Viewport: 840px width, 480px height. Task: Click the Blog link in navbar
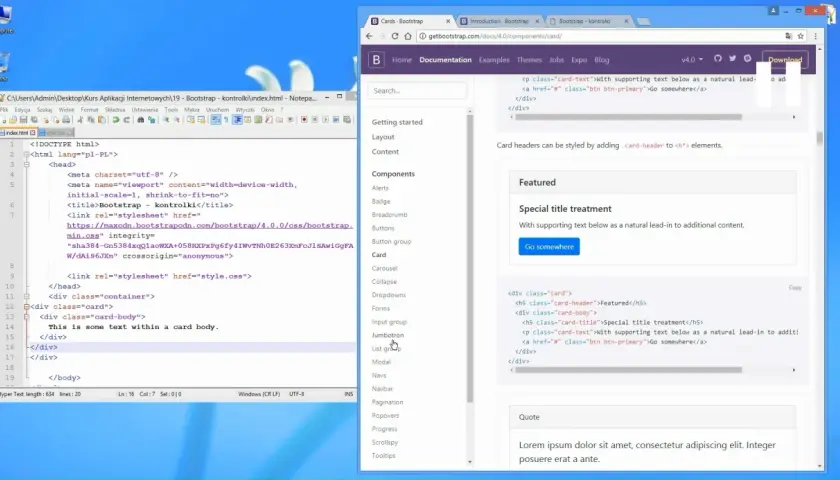pyautogui.click(x=602, y=59)
